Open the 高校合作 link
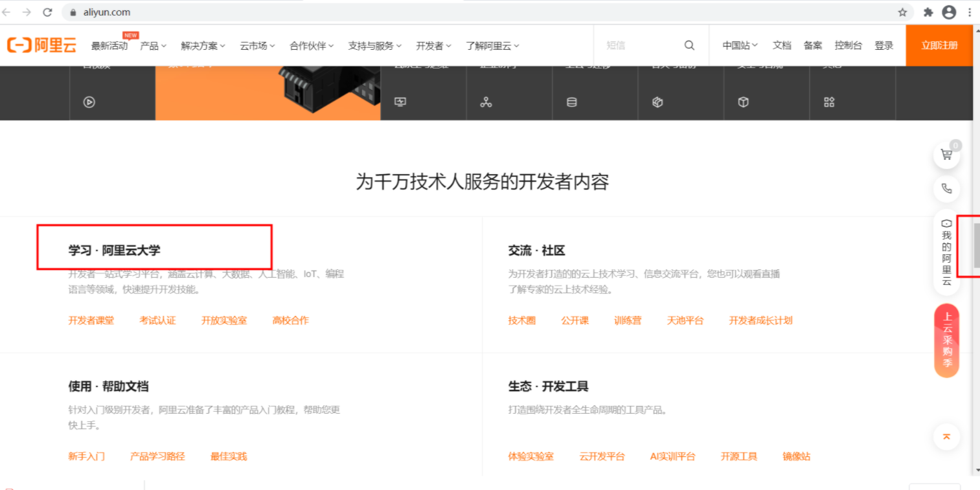This screenshot has height=490, width=980. click(x=291, y=320)
